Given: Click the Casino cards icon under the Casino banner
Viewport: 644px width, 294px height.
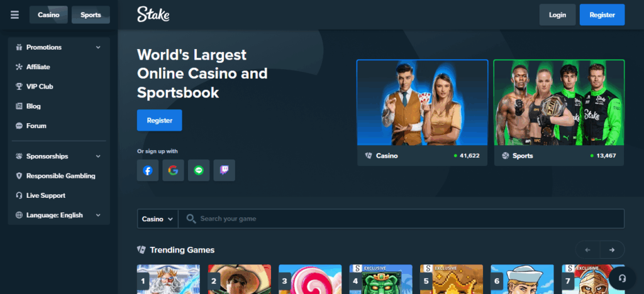Looking at the screenshot, I should (369, 156).
